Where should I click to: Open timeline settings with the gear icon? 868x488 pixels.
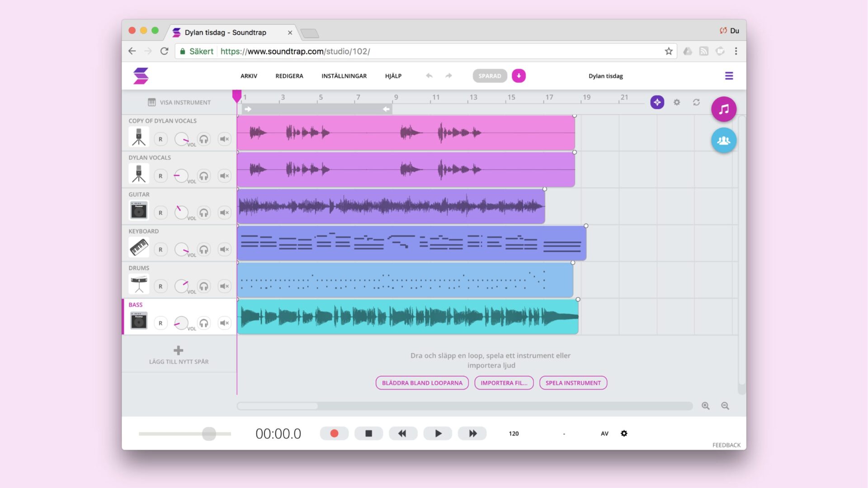point(676,102)
